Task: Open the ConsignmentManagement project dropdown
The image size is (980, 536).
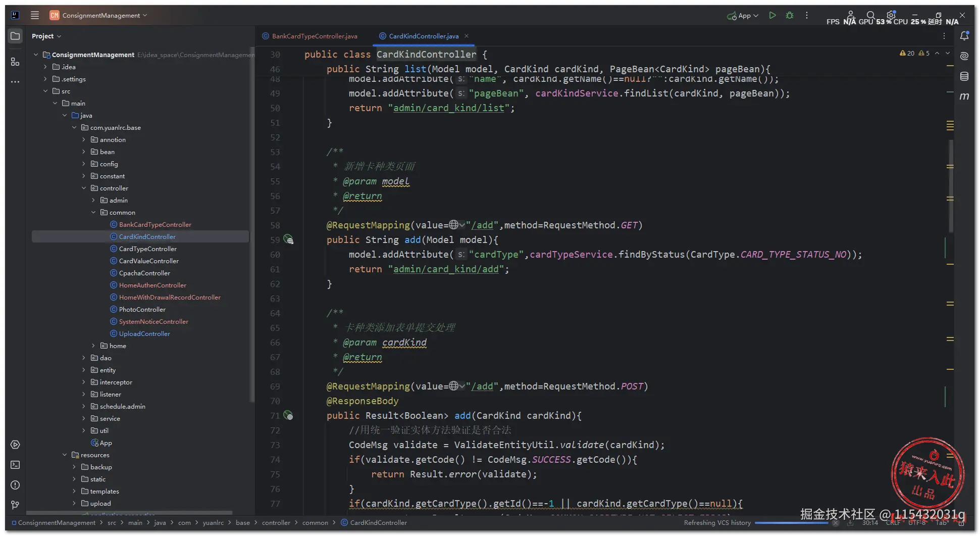Action: click(98, 15)
